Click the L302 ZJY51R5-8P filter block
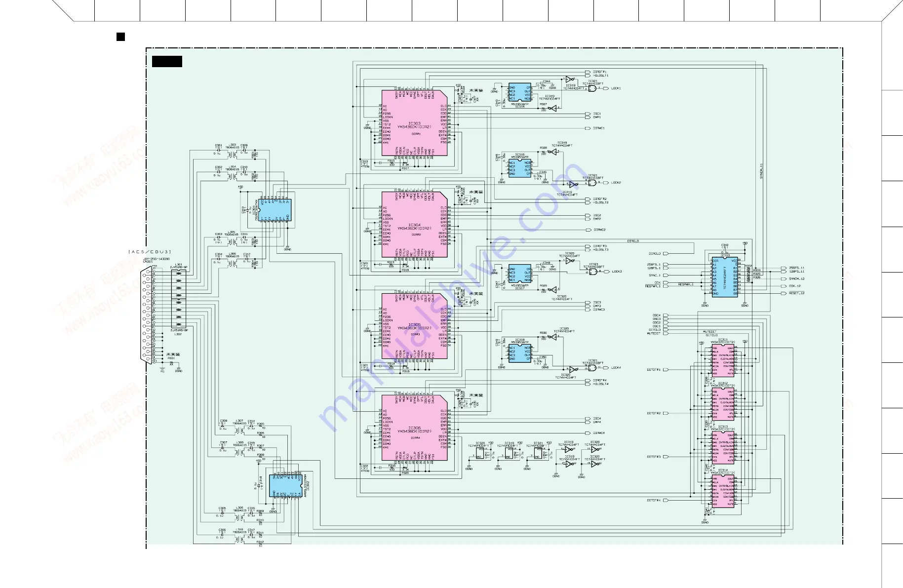Screen dimensions: 903x588 (179, 314)
